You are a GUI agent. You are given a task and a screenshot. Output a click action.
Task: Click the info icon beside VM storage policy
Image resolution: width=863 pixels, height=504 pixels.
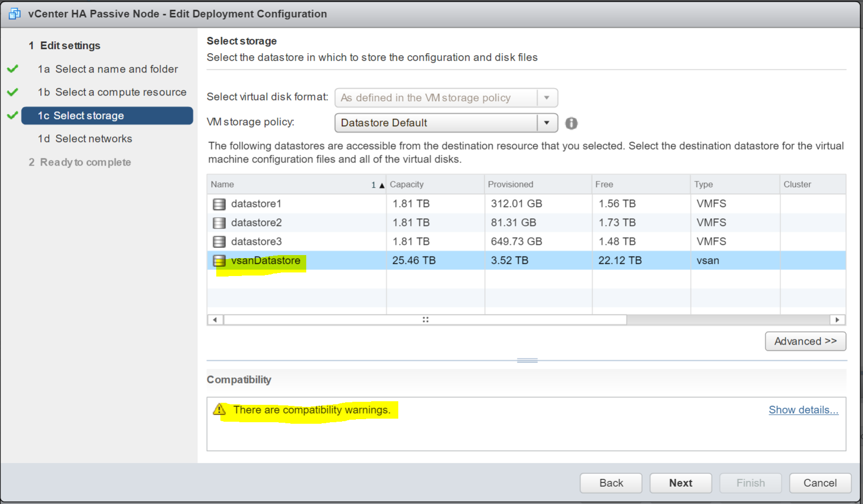[571, 123]
